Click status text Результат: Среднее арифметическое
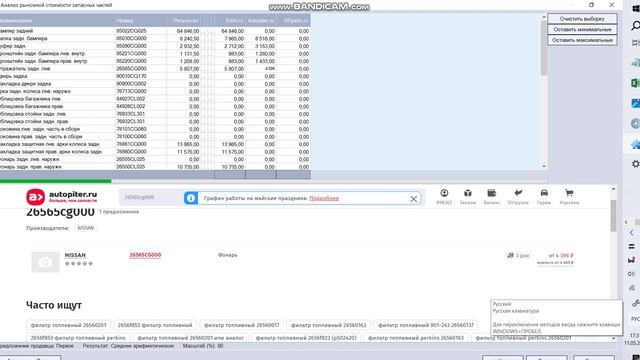640x360 pixels. (128, 346)
